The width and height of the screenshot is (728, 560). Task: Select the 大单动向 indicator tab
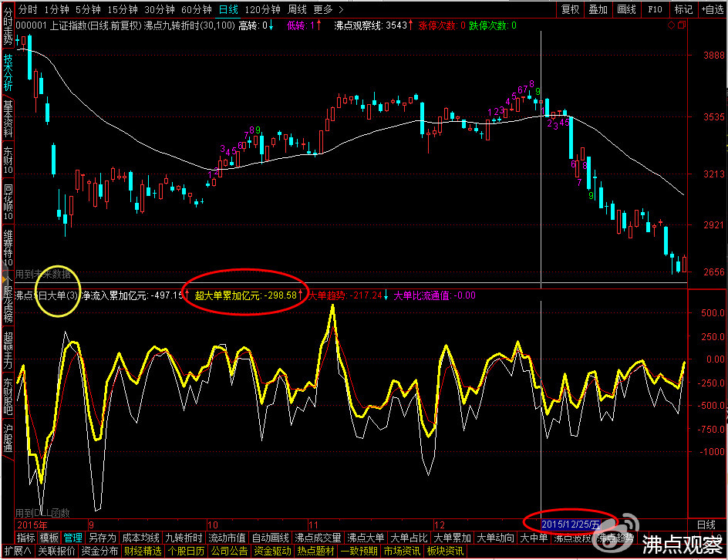tap(495, 538)
